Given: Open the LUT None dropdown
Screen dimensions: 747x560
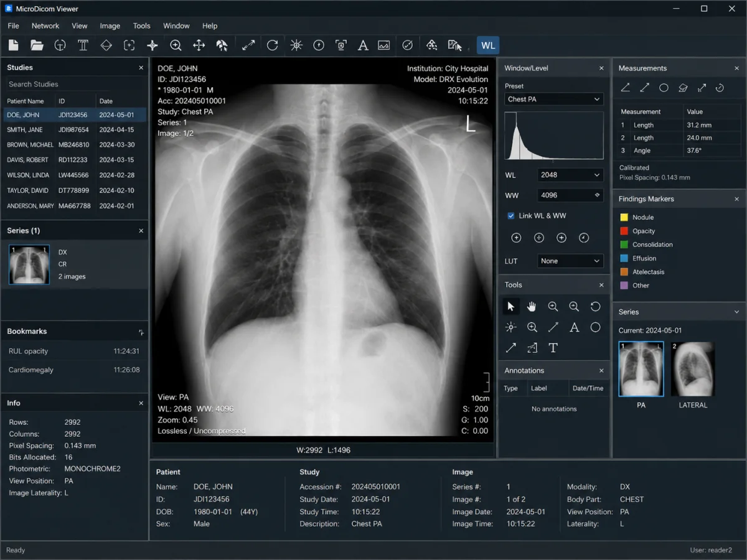Looking at the screenshot, I should pos(570,261).
